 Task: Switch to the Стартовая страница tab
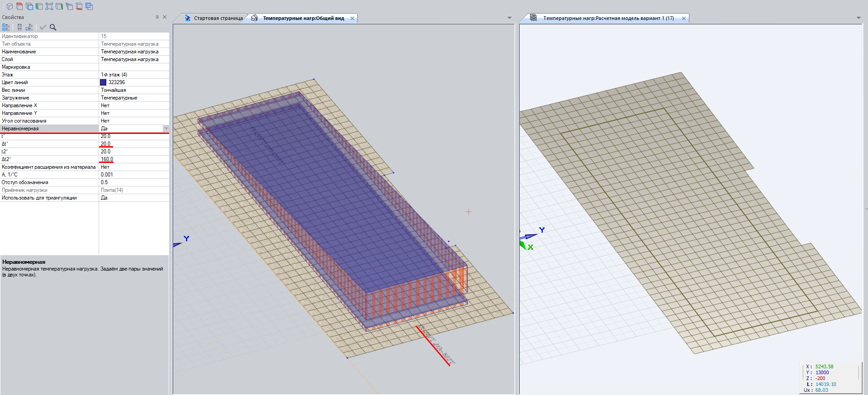(x=218, y=18)
